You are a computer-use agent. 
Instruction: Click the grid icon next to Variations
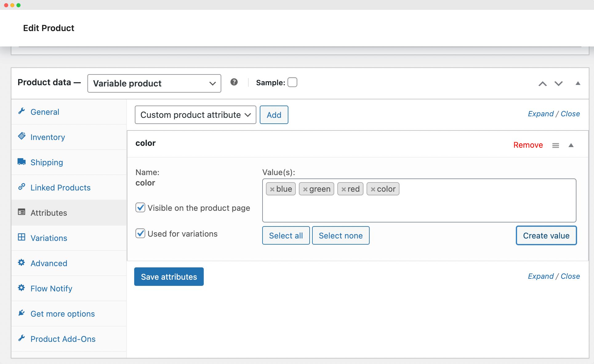(x=22, y=237)
